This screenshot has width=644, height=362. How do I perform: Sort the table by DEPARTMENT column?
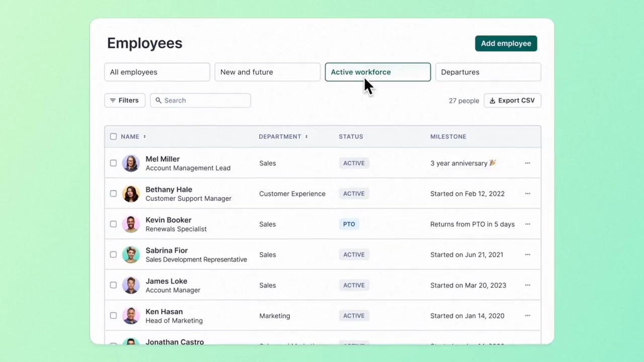[306, 136]
